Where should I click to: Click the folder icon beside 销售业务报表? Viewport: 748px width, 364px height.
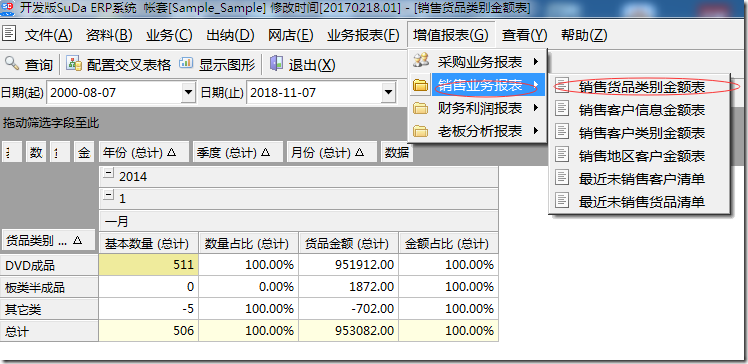coord(420,86)
